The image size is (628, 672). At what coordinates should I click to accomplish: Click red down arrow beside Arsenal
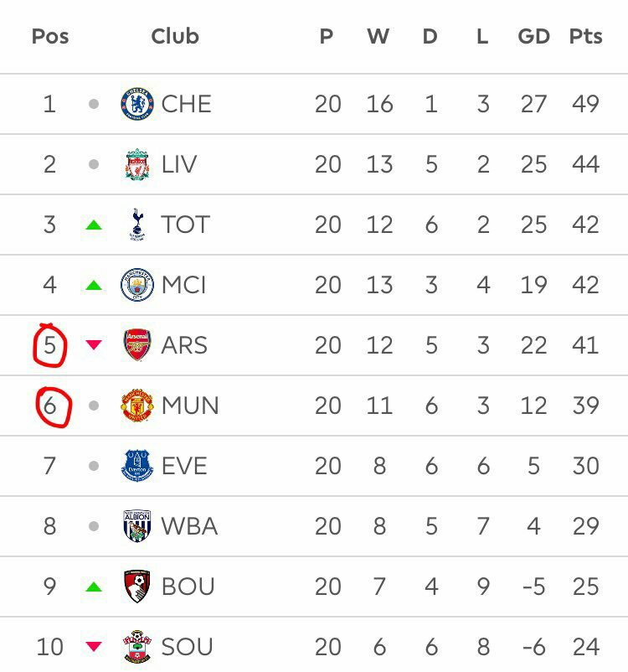coord(94,345)
